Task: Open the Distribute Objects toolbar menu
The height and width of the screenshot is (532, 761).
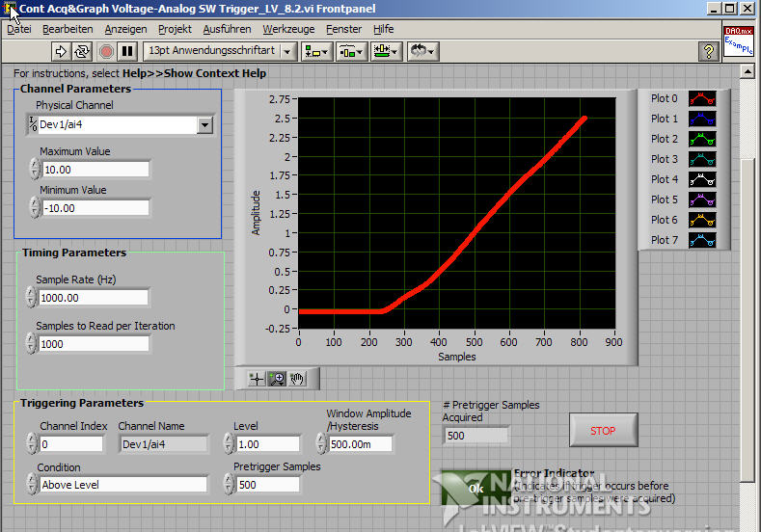Action: click(x=351, y=51)
